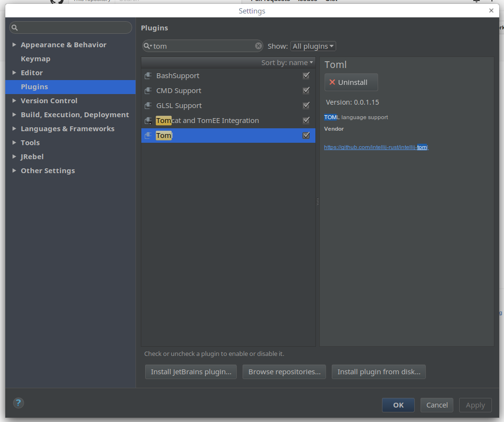Select Tomcat and TomEE Integration row
Viewport: 504px width, 422px height.
pos(228,121)
